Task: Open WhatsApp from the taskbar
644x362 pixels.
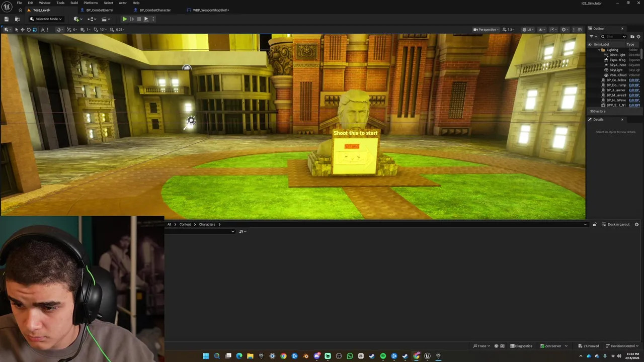Action: pos(350,356)
